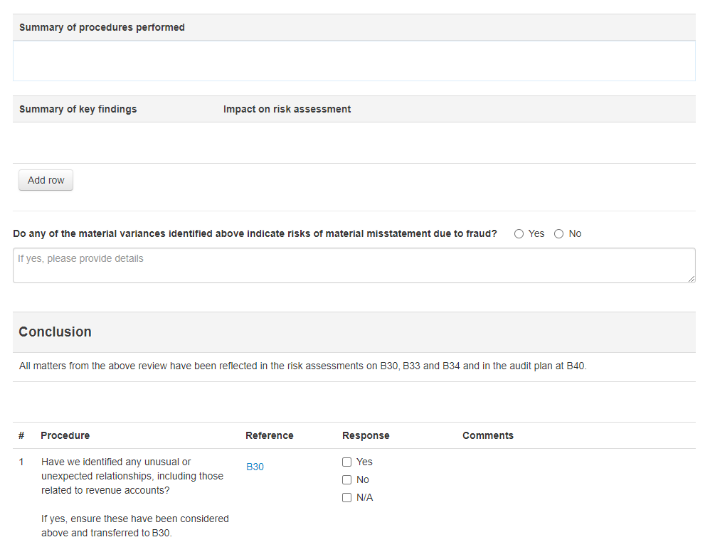The image size is (711, 556).
Task: Click the Summary of procedures performed text box
Action: pyautogui.click(x=354, y=61)
